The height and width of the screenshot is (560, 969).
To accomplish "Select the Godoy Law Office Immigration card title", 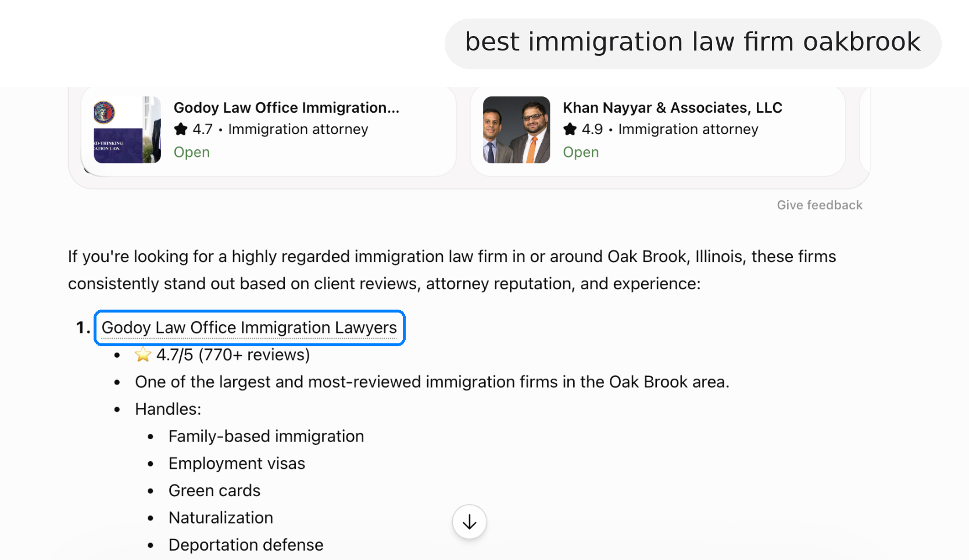I will (x=287, y=107).
